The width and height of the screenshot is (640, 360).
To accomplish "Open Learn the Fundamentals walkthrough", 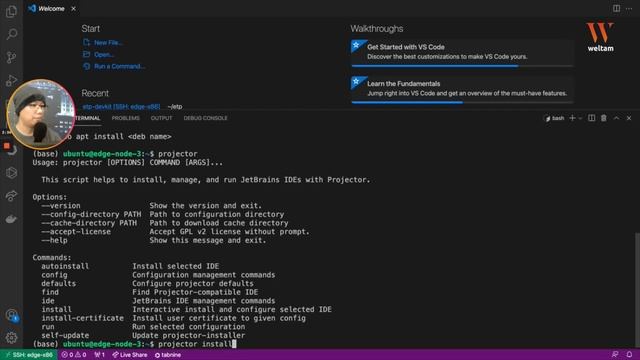I will pos(462,89).
